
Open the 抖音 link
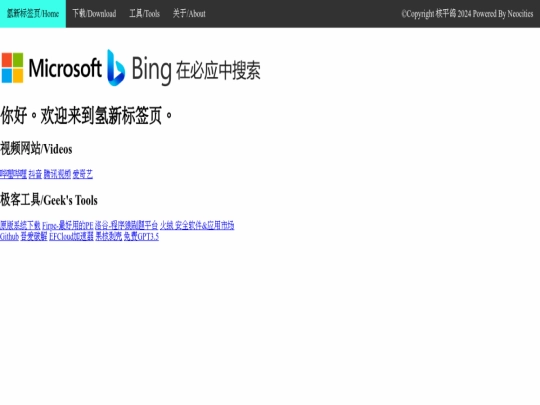click(35, 174)
